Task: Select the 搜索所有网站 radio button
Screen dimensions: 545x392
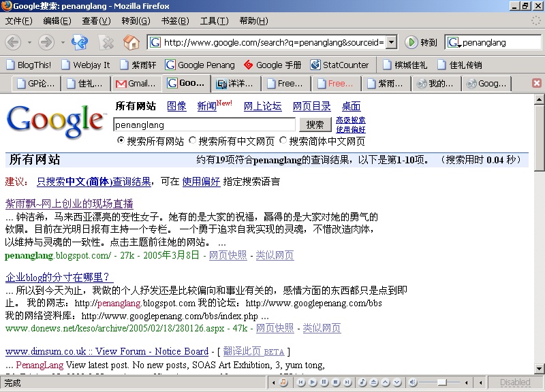Action: (121, 141)
